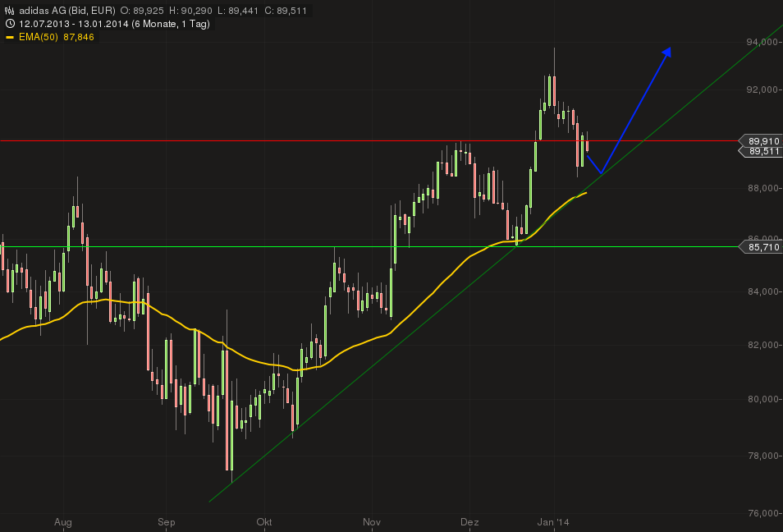The width and height of the screenshot is (783, 532).
Task: Click the Sep label on time axis
Action: (x=167, y=522)
